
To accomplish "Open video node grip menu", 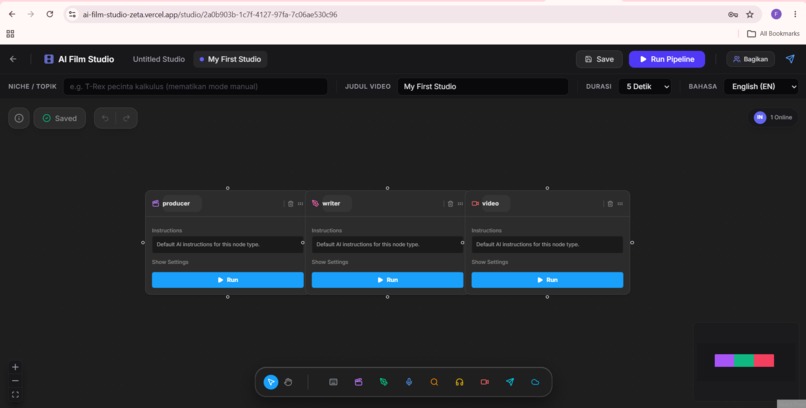I will tap(620, 203).
